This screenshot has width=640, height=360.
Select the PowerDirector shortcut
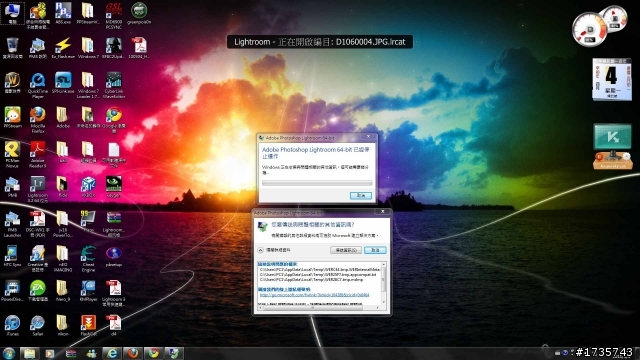[12, 291]
